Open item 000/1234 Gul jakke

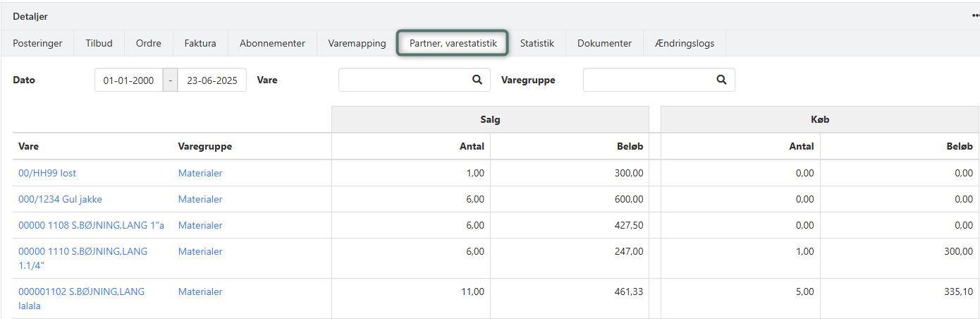(60, 199)
